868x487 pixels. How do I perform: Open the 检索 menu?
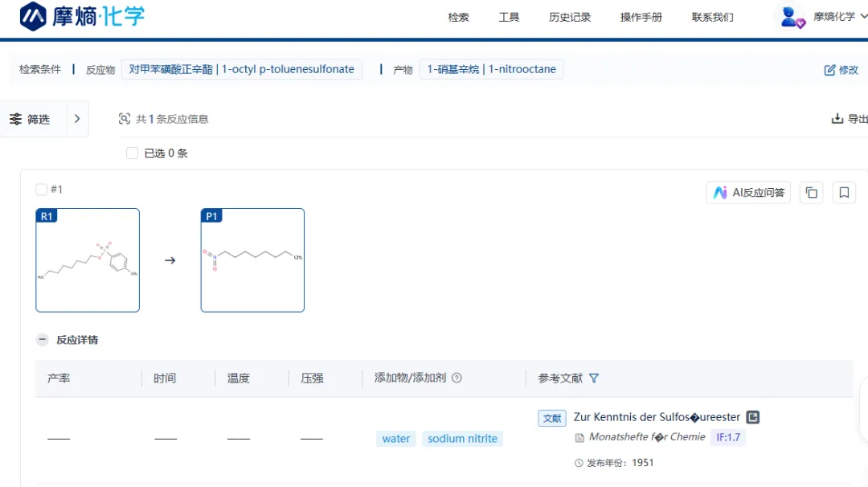click(x=458, y=17)
